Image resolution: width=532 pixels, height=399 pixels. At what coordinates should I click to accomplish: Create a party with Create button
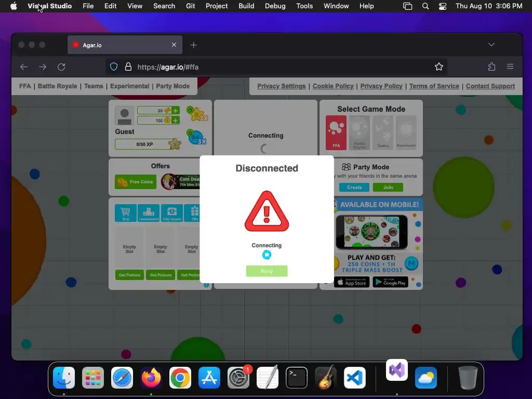pos(354,187)
